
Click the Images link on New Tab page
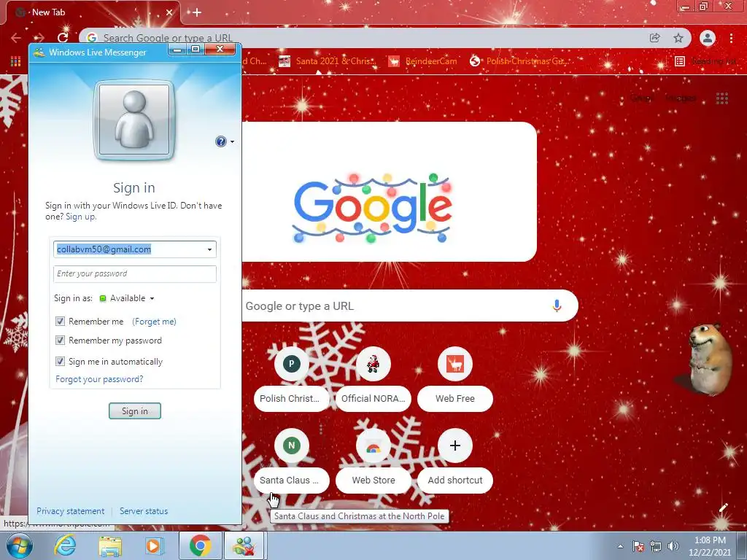pos(681,98)
